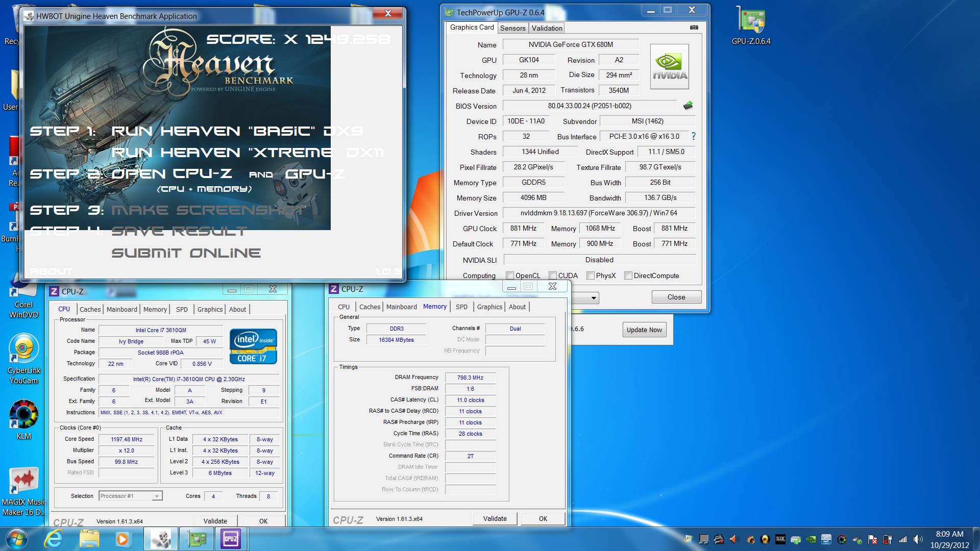This screenshot has height=551, width=980.
Task: Tick the CUDA checkbox in GPU-Z
Action: pyautogui.click(x=552, y=275)
